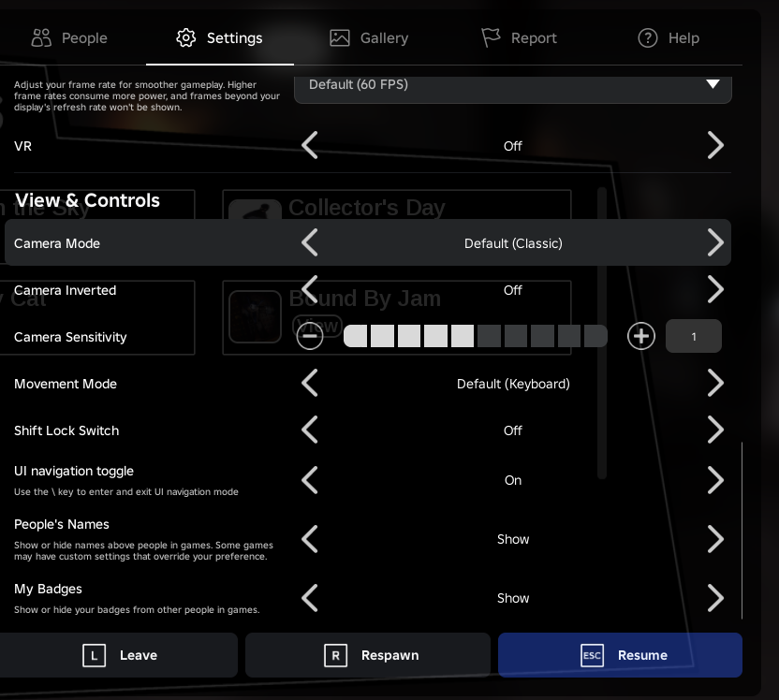
Task: Click the Movement Mode label
Action: pyautogui.click(x=66, y=384)
